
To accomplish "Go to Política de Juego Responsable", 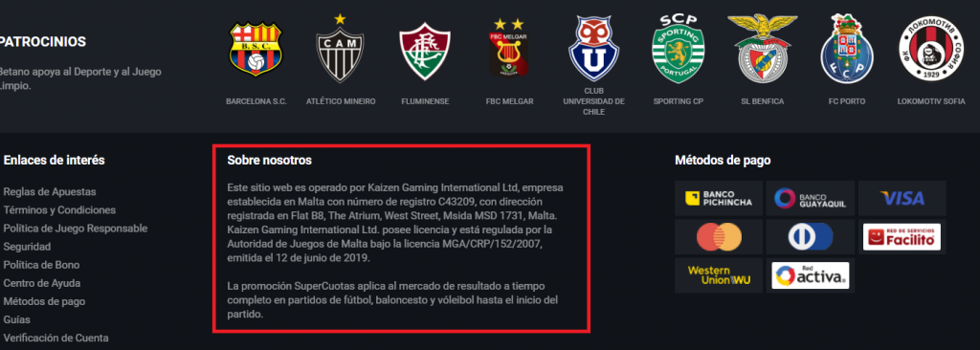I will pyautogui.click(x=76, y=229).
